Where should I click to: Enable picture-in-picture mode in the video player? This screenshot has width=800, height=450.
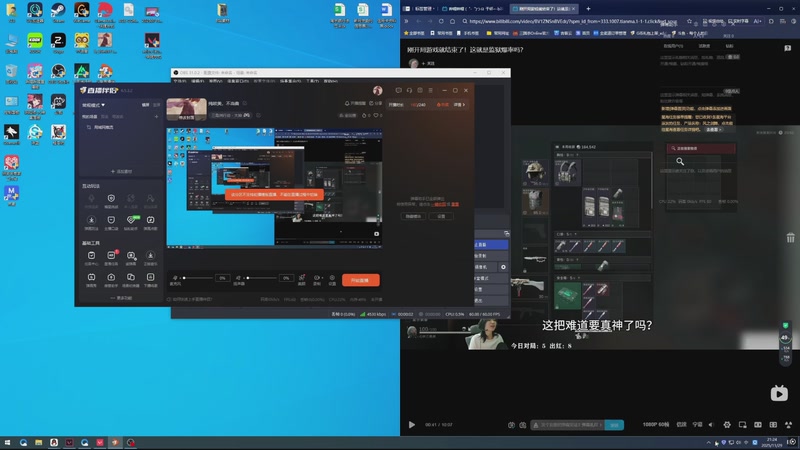(742, 424)
